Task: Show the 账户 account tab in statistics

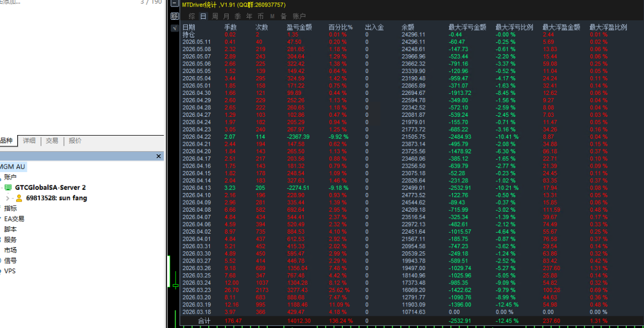Action: [x=299, y=17]
